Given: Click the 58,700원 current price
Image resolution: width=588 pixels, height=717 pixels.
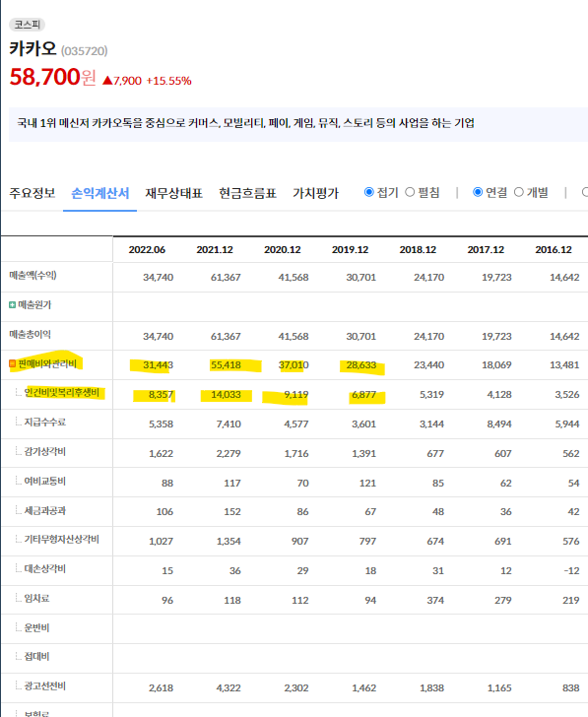Looking at the screenshot, I should [52, 77].
